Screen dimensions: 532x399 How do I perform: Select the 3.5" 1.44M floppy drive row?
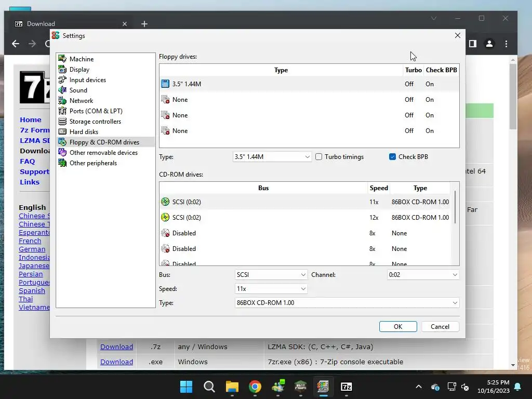[309, 84]
